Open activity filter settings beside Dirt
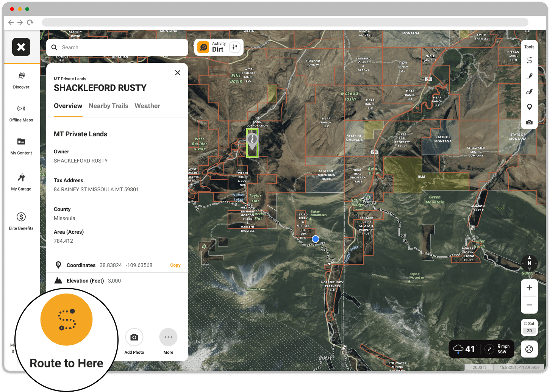The width and height of the screenshot is (550, 392). pyautogui.click(x=235, y=47)
